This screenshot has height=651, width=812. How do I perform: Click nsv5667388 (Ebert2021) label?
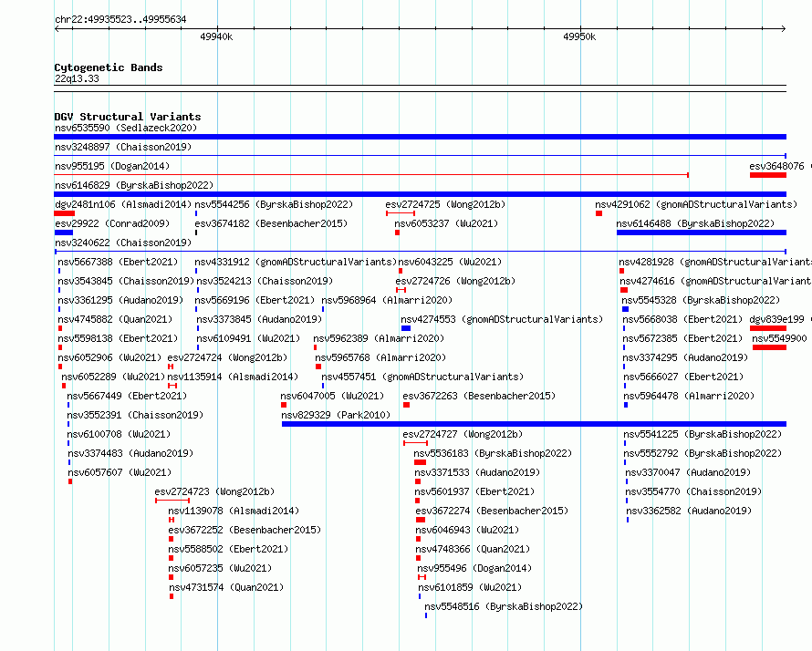[118, 262]
